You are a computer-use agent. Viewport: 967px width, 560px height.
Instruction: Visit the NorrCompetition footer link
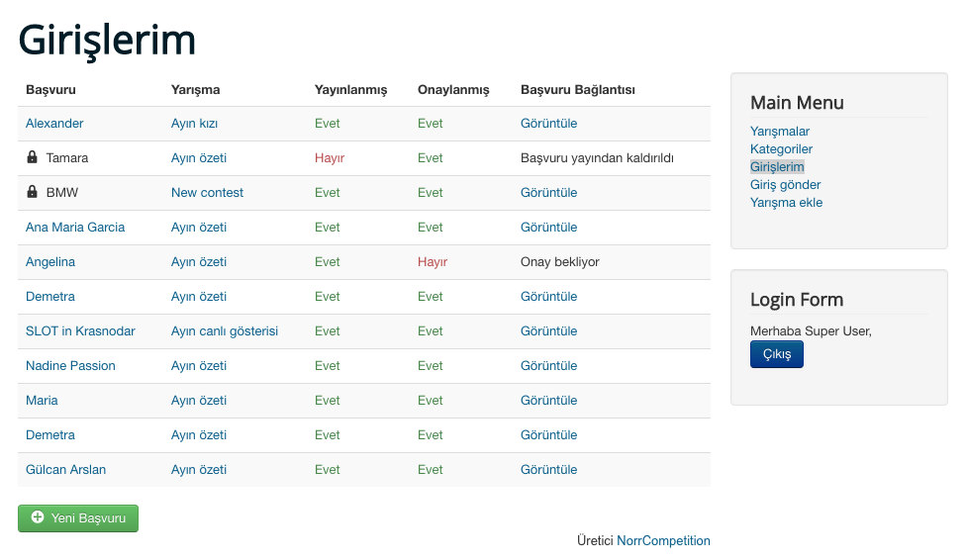point(663,541)
